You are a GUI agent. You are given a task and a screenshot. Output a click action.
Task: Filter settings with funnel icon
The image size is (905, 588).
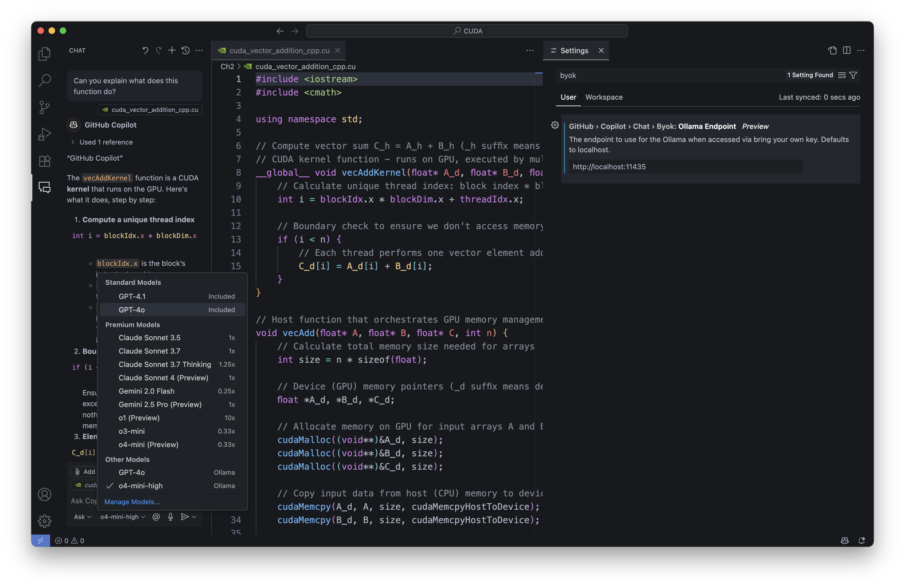pyautogui.click(x=853, y=75)
